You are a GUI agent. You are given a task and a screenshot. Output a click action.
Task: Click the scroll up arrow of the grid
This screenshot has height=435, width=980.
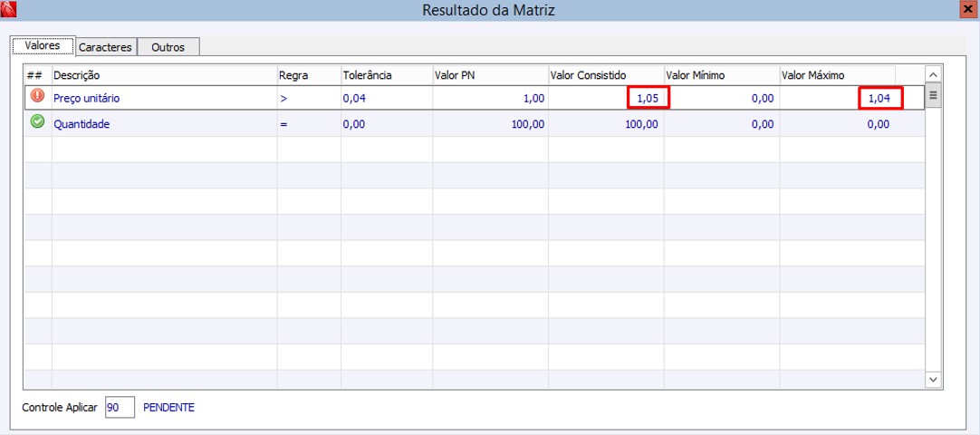(x=933, y=74)
